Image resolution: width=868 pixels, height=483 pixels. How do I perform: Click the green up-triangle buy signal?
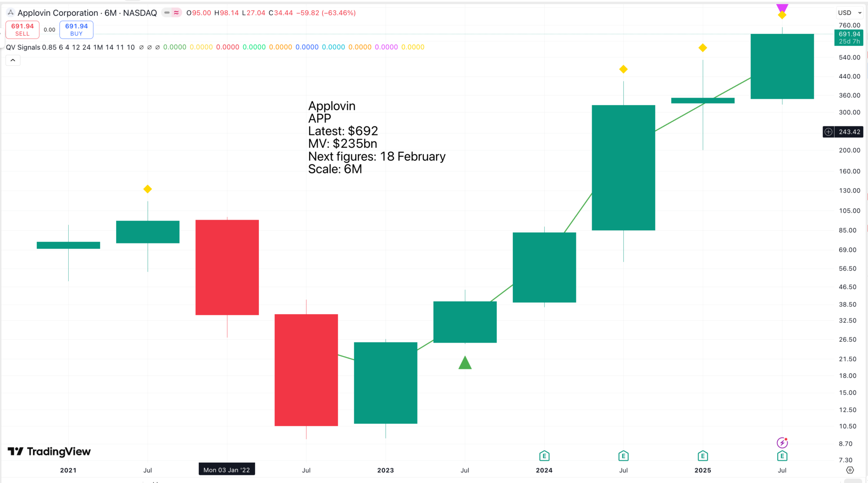(x=465, y=363)
